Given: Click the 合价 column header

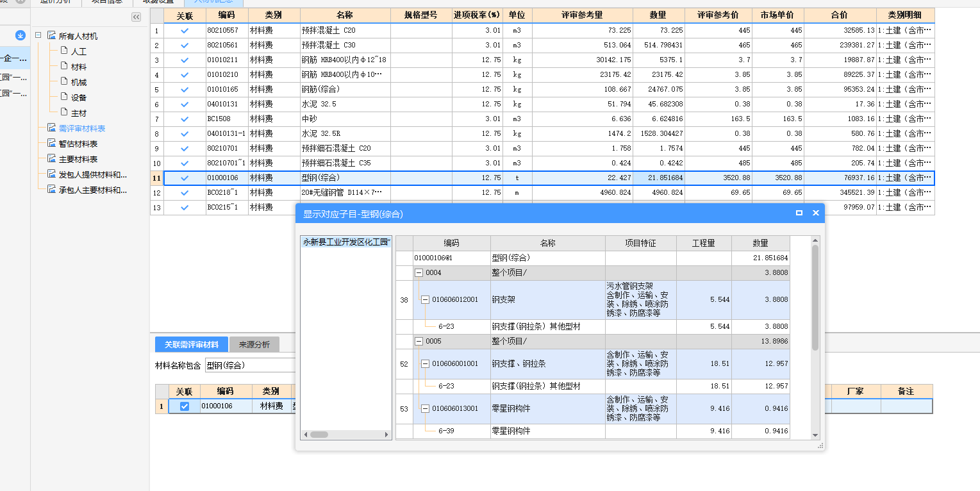Looking at the screenshot, I should pos(840,15).
